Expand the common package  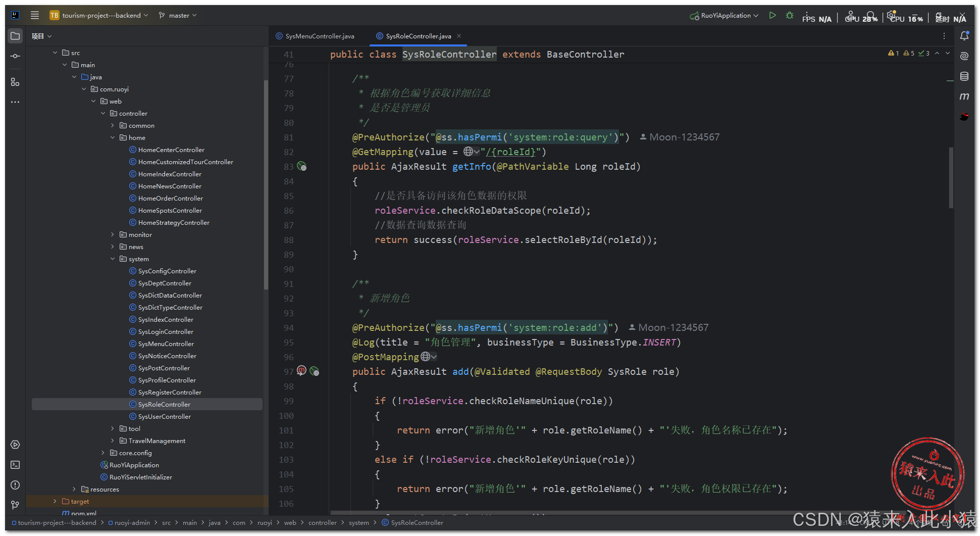(x=113, y=125)
